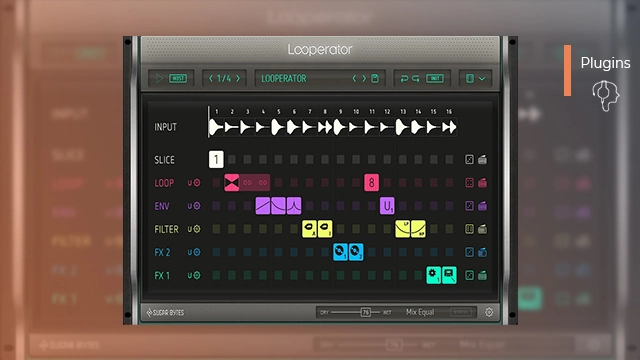Decrease the 1/4 step length with left arrow
This screenshot has height=360, width=640.
click(211, 78)
